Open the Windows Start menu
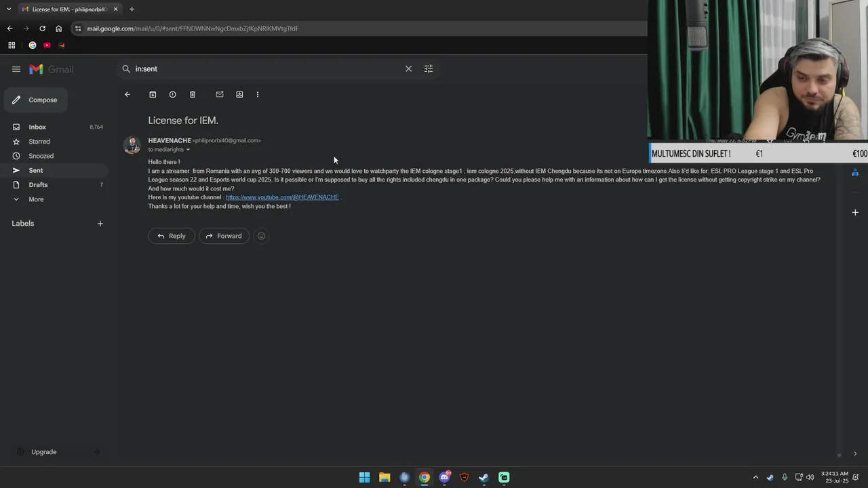Image resolution: width=868 pixels, height=488 pixels. click(364, 477)
